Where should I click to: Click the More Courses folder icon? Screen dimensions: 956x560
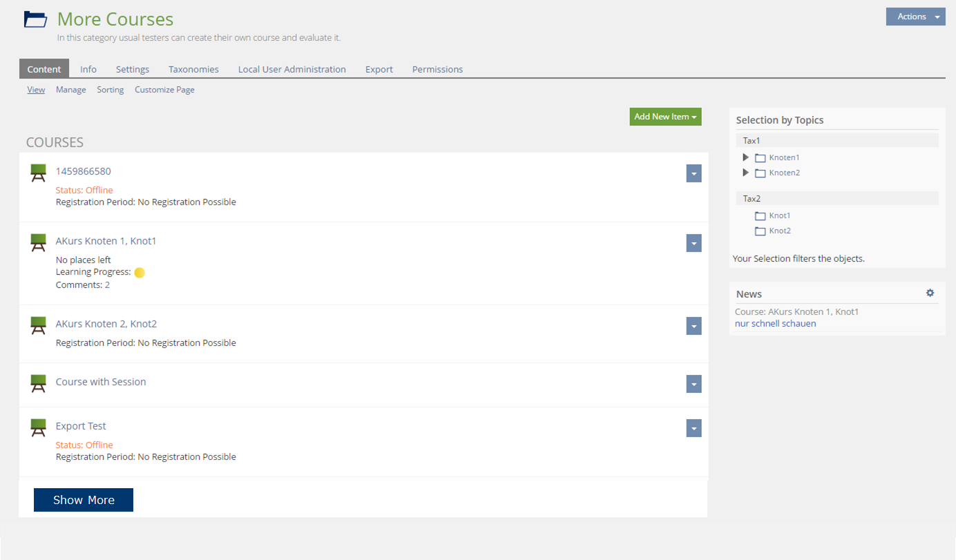click(35, 19)
